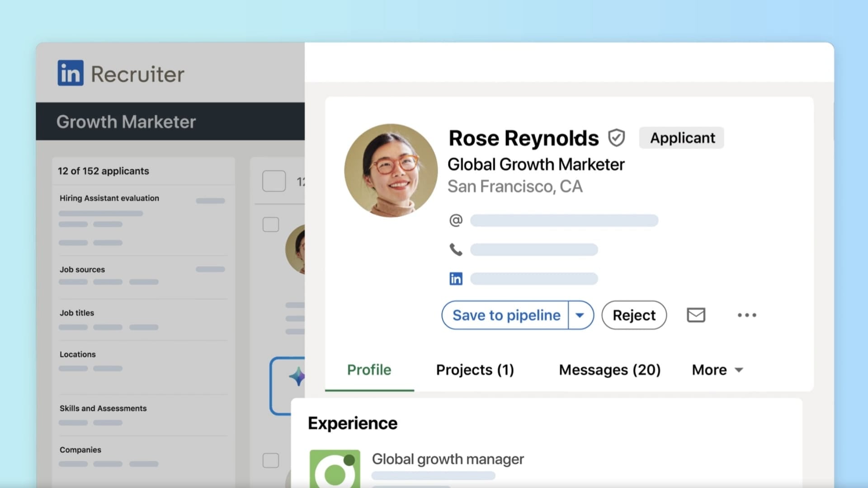
Task: Click the San Francisco, CA location text
Action: (515, 187)
